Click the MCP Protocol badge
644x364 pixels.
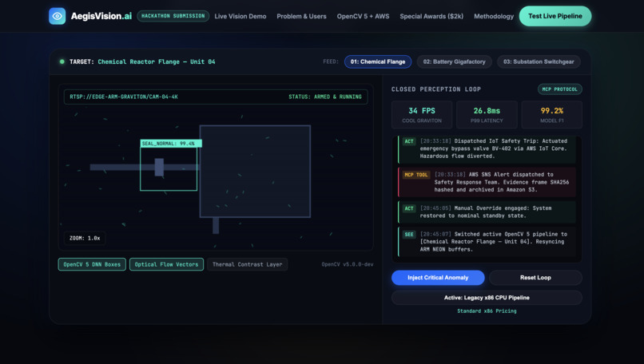[560, 89]
